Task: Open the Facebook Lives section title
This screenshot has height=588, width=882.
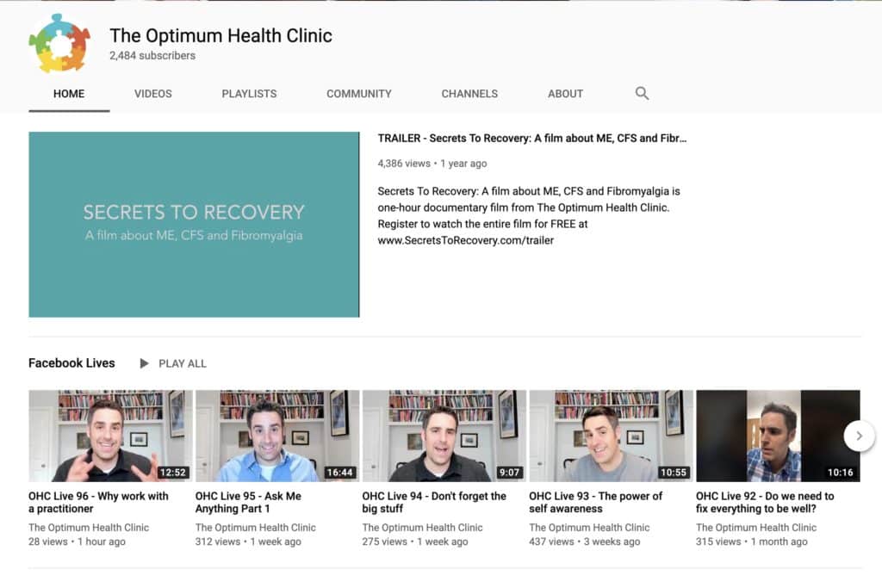Action: [x=71, y=363]
